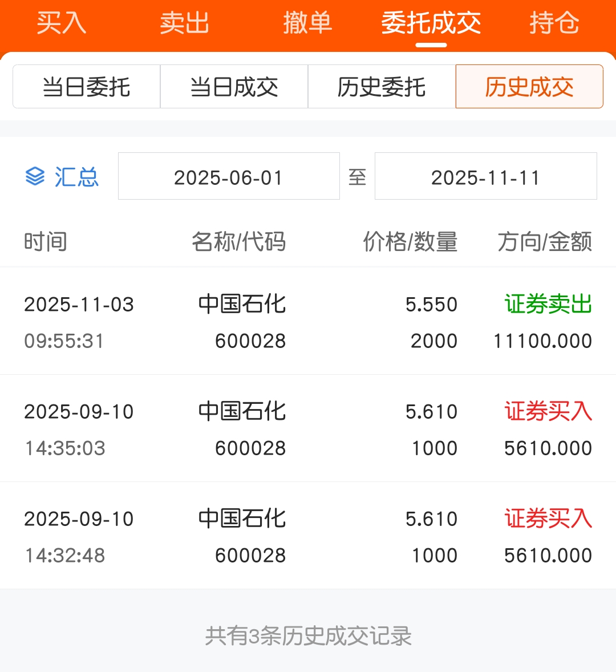616x672 pixels.
Task: Change start date 2025-06-01
Action: click(x=229, y=176)
